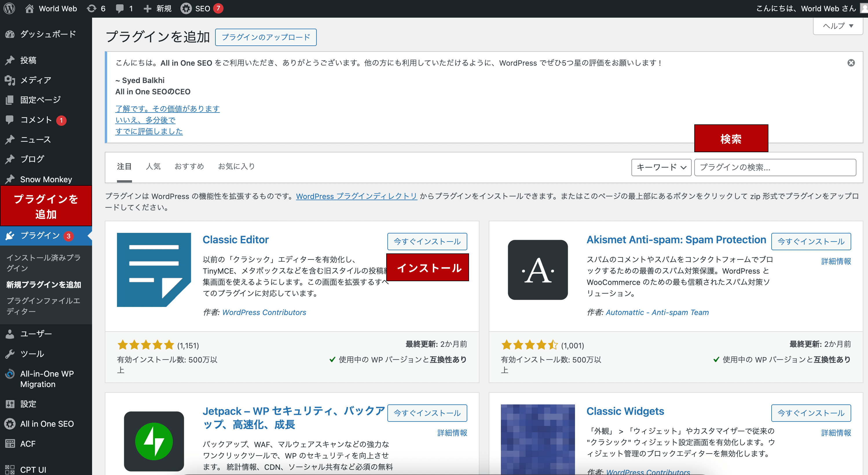868x475 pixels.
Task: Click the 投稿 pin icon
Action: [x=10, y=60]
